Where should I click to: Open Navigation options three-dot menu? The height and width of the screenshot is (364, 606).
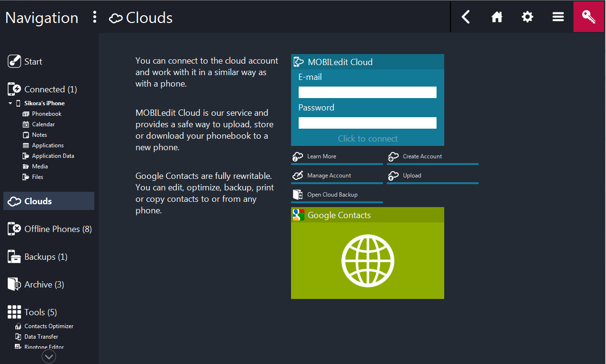[x=95, y=17]
